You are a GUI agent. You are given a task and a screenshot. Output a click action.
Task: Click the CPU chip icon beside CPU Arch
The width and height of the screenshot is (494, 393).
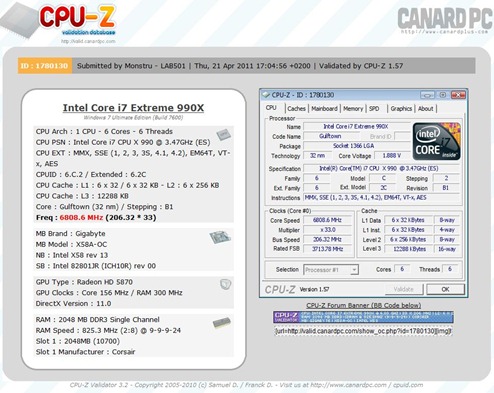223,134
